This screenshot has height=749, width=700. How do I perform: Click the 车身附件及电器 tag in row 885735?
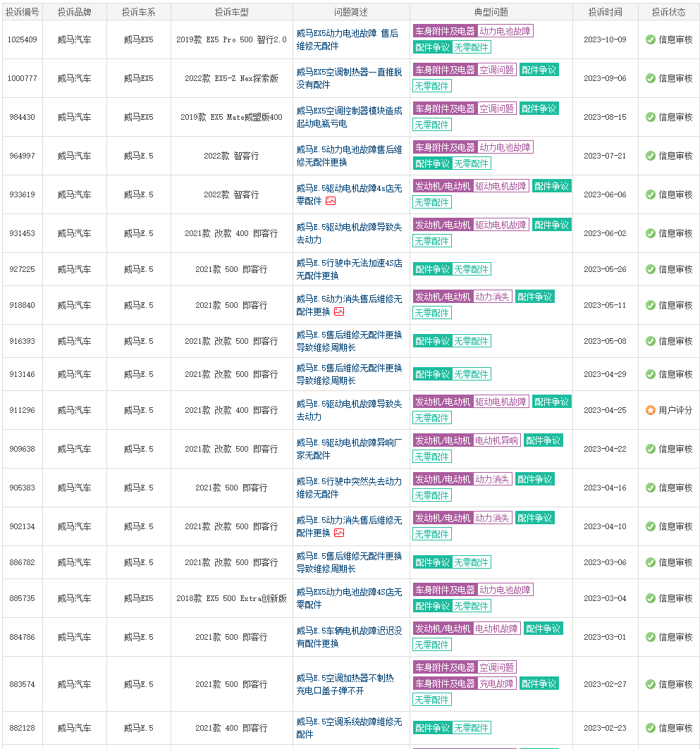[446, 590]
